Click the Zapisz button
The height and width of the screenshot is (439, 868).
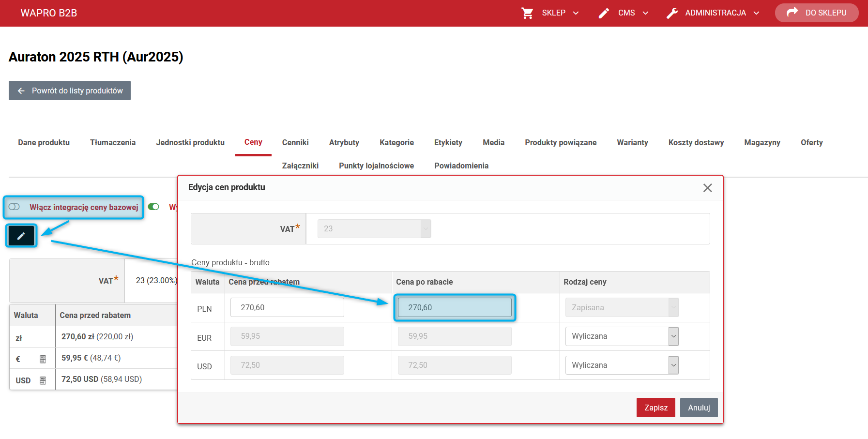(x=656, y=408)
